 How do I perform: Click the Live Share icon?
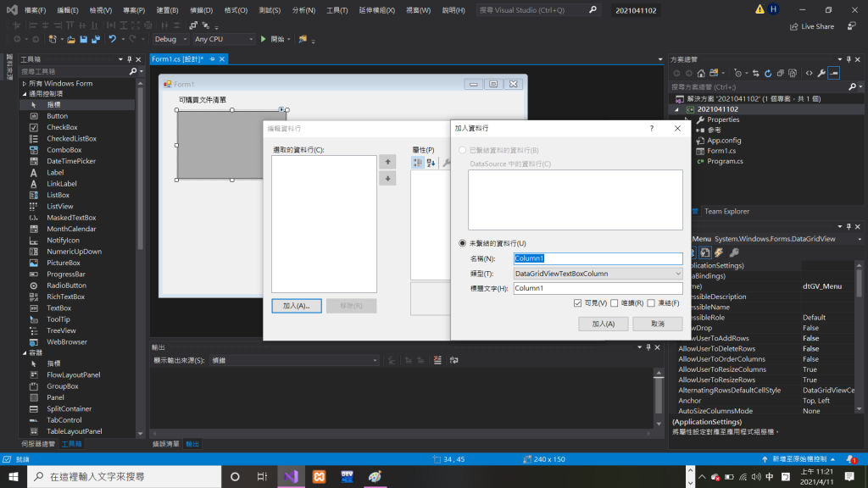(x=793, y=26)
